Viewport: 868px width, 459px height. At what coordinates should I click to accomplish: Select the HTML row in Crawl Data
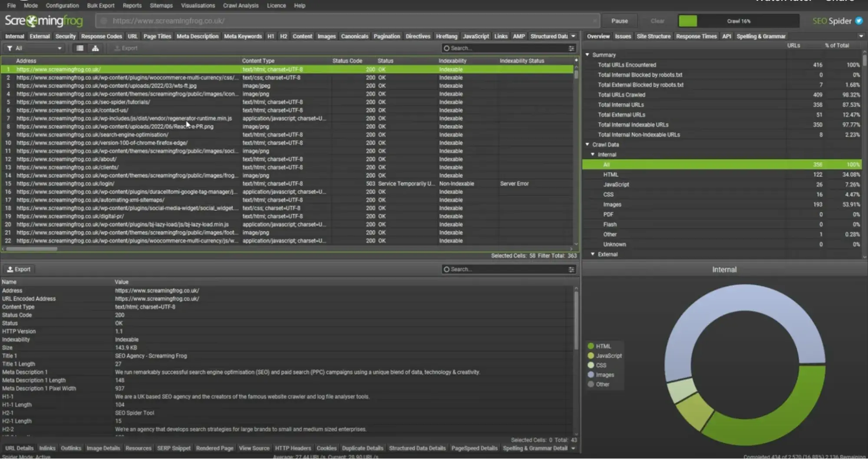pyautogui.click(x=722, y=174)
